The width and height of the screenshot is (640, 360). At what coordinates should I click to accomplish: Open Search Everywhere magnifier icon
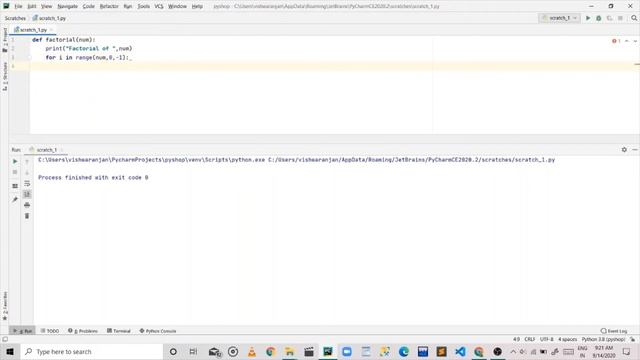pyautogui.click(x=634, y=18)
